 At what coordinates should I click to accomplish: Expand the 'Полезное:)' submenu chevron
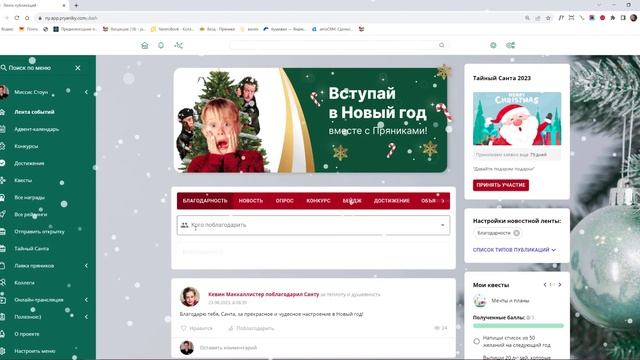pyautogui.click(x=86, y=317)
